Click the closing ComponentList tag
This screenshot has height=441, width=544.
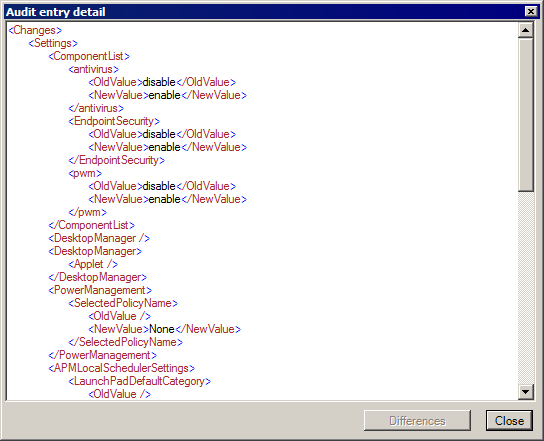92,225
